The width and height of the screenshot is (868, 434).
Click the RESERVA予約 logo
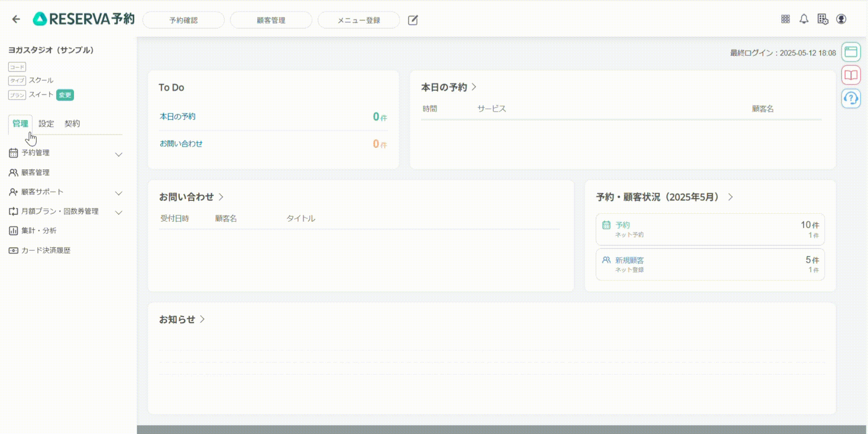84,19
